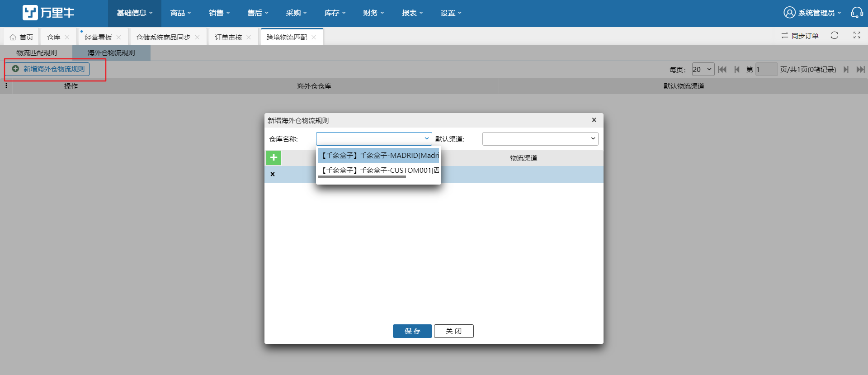Open the 设置 menu
This screenshot has width=868, height=375.
point(451,13)
